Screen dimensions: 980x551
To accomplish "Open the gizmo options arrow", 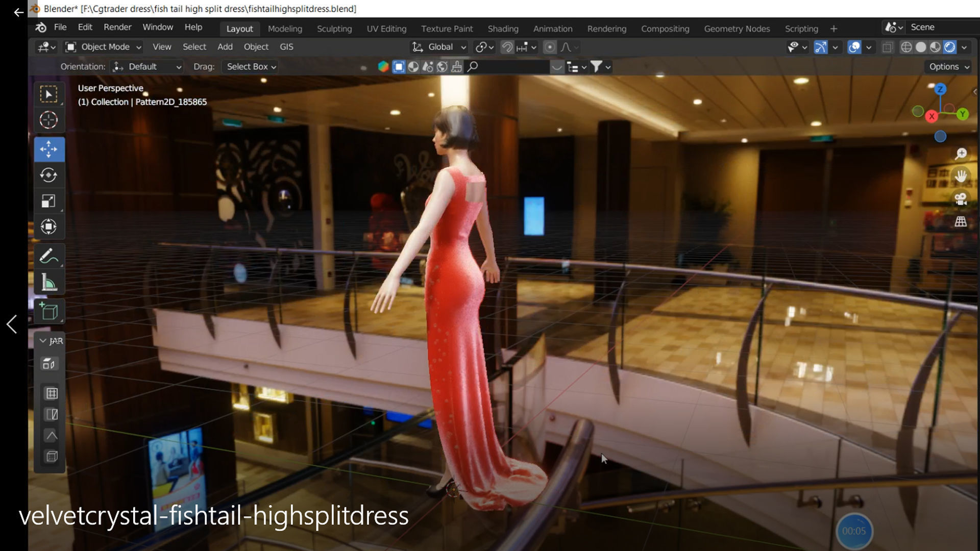I will point(835,47).
